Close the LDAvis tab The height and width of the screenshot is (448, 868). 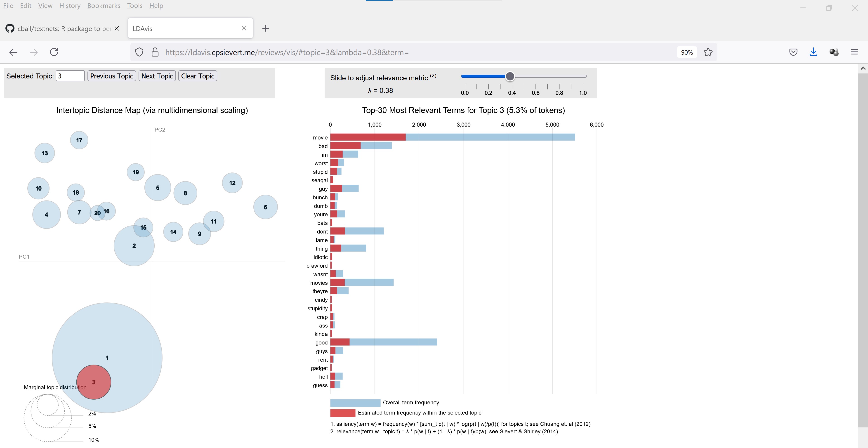tap(244, 29)
